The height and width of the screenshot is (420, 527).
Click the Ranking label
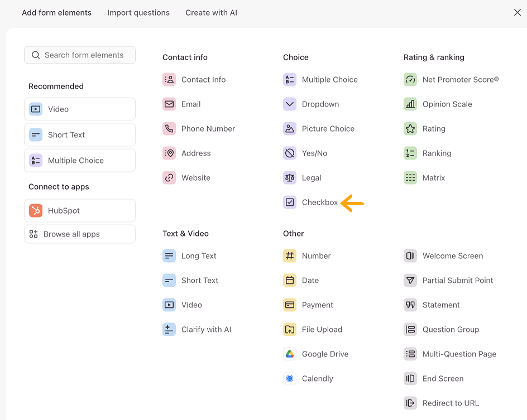pos(437,153)
